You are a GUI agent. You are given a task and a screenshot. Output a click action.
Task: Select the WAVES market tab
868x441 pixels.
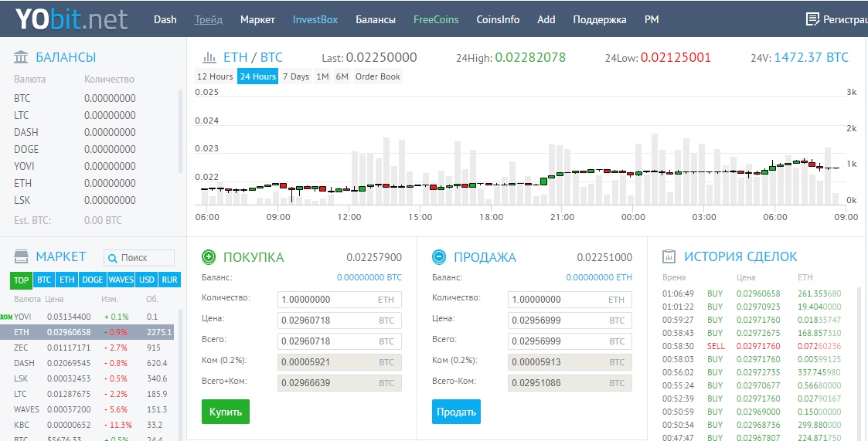(121, 280)
